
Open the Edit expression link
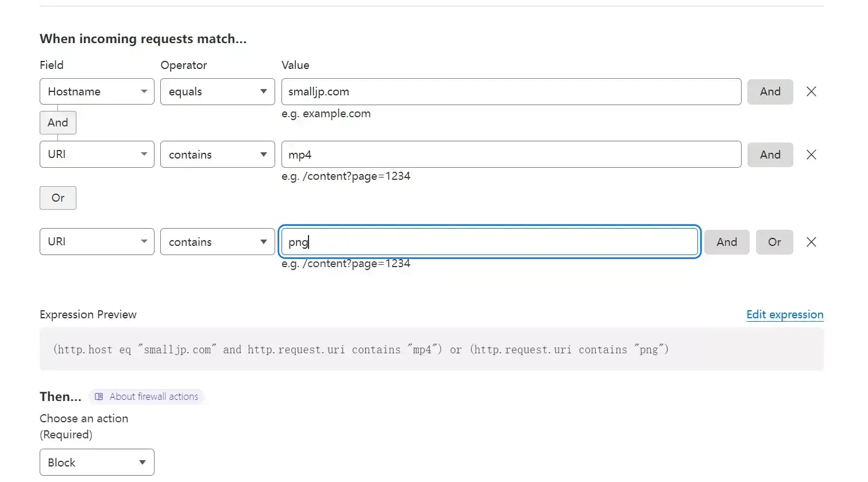click(x=785, y=314)
